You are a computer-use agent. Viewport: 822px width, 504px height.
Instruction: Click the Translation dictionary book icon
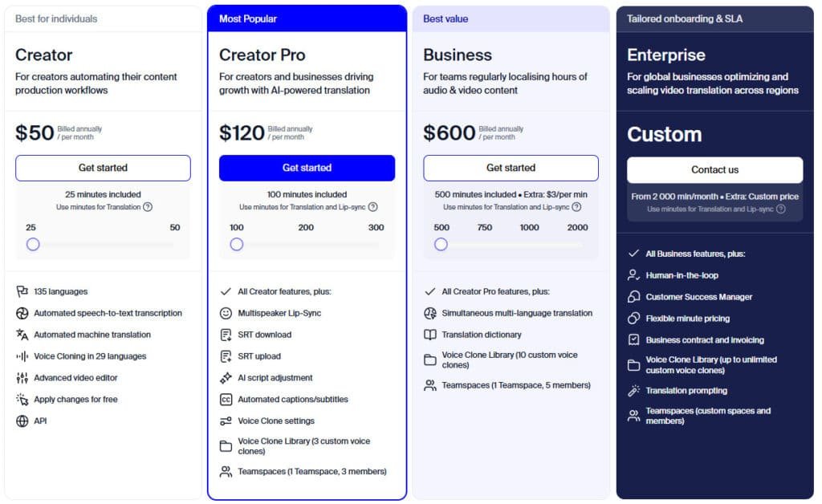coord(429,335)
